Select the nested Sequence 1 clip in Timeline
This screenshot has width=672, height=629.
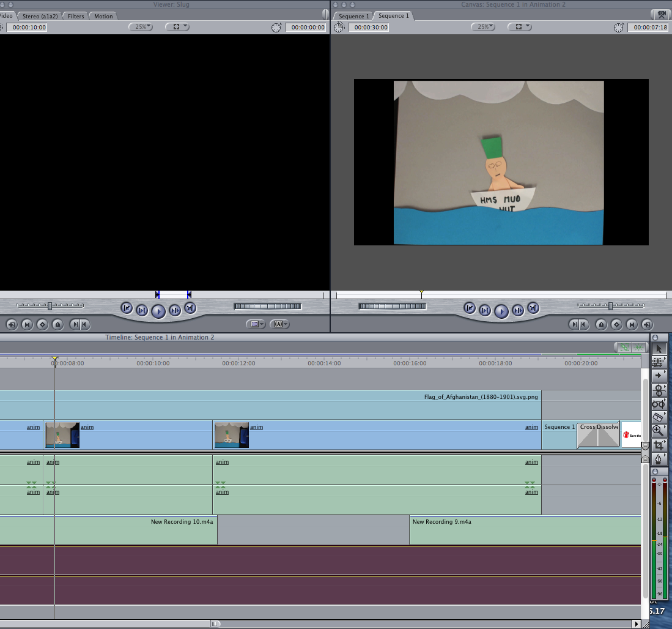[x=559, y=435]
